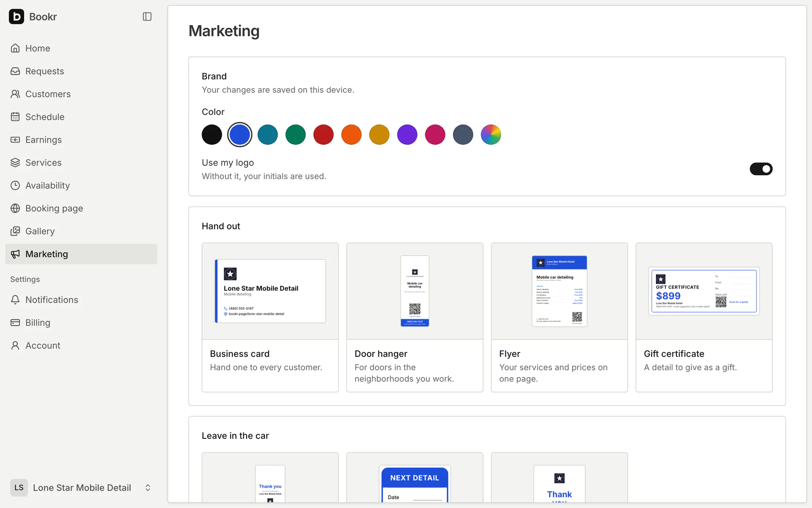Select the red brand color swatch
Image resolution: width=812 pixels, height=508 pixels.
[323, 134]
